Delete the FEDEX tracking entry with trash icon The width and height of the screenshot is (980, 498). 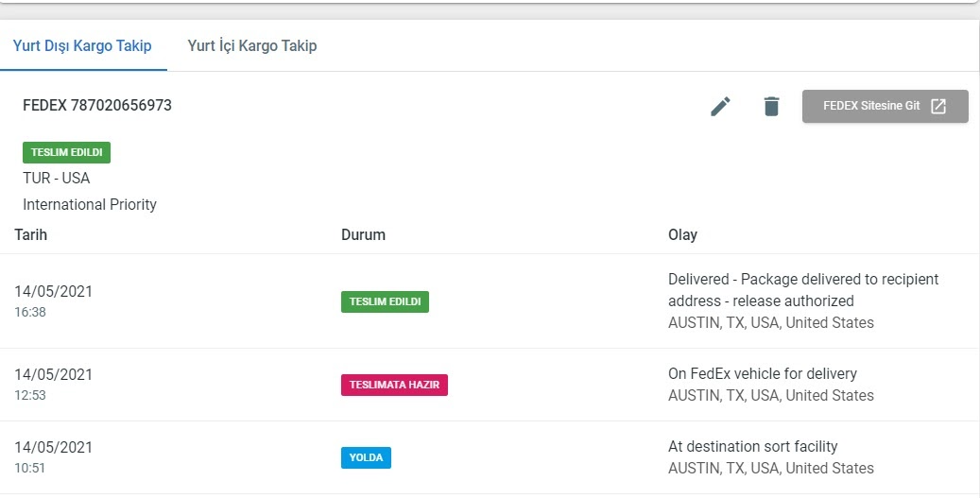(771, 106)
